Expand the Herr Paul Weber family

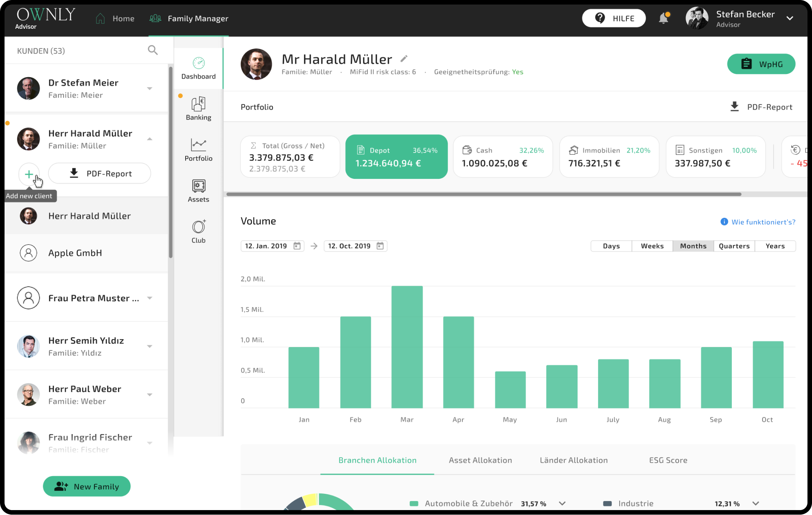click(150, 395)
